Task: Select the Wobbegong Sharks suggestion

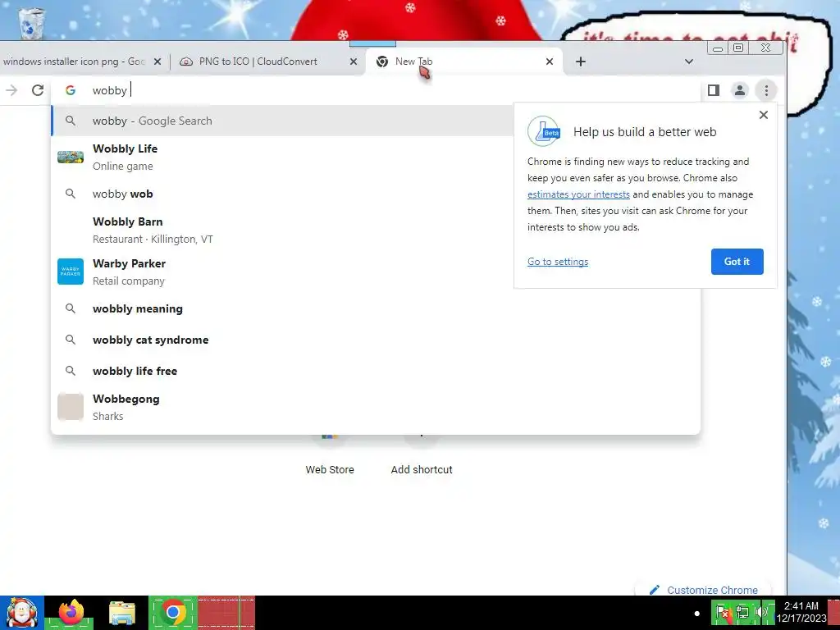Action: click(375, 407)
